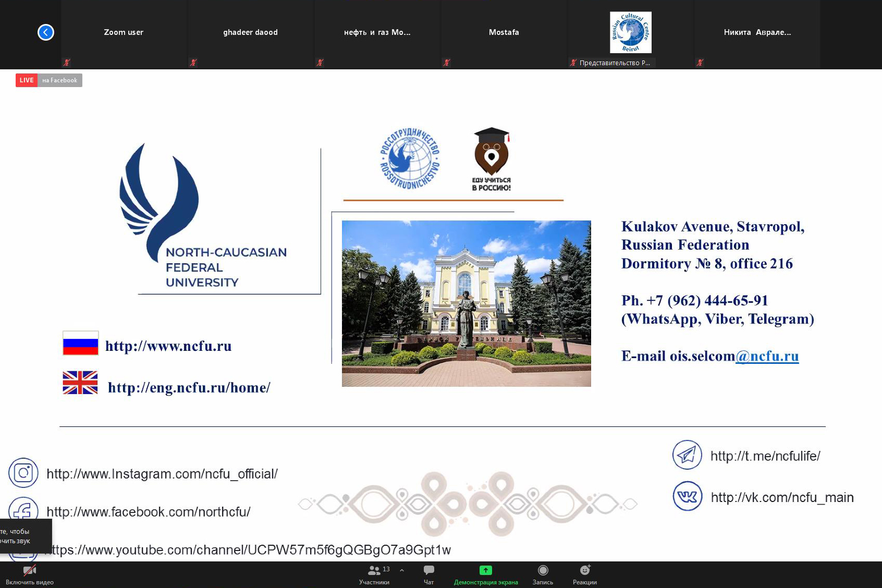Open the Чат chat panel
Viewport: 882px width, 588px height.
[x=428, y=575]
